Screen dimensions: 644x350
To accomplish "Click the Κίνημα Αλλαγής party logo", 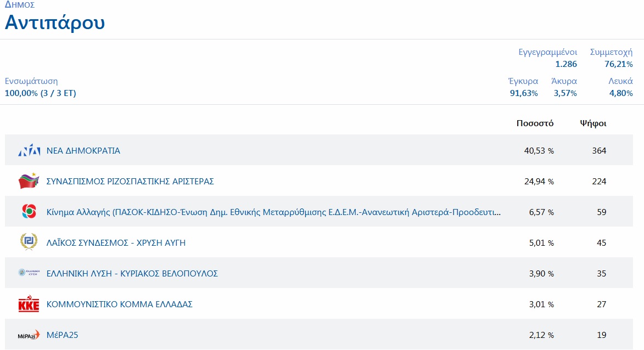I will pos(29,212).
